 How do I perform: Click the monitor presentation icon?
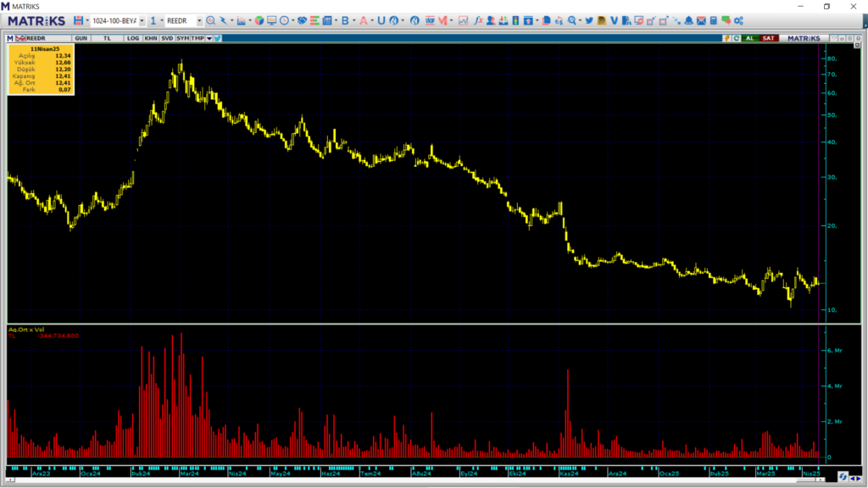pos(271,20)
